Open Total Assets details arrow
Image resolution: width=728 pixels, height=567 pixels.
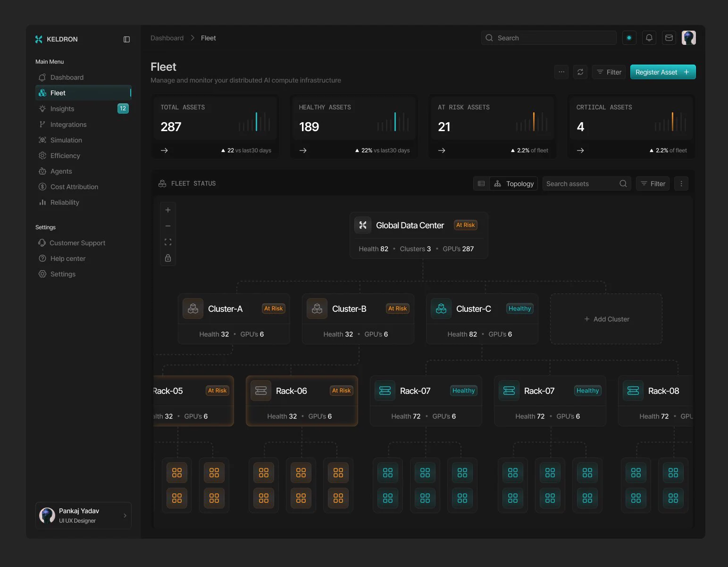(x=164, y=150)
